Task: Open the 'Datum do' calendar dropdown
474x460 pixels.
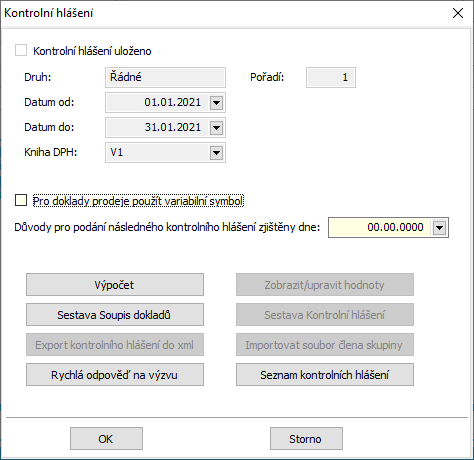Action: pos(216,128)
